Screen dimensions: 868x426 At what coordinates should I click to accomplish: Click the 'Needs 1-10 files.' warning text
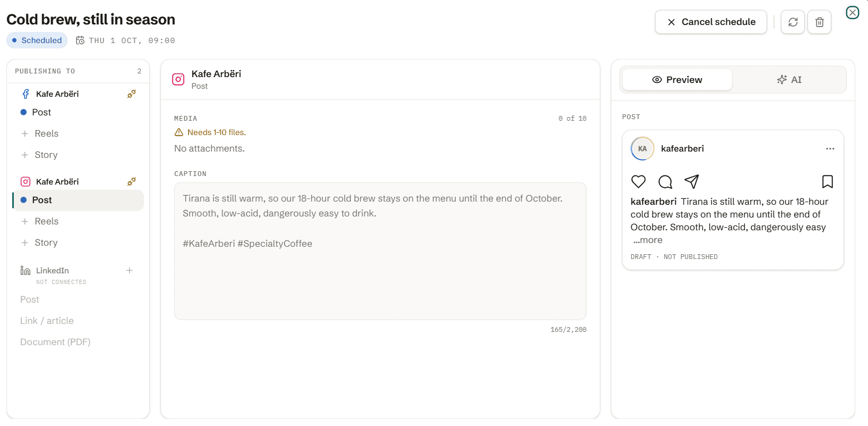(x=217, y=132)
